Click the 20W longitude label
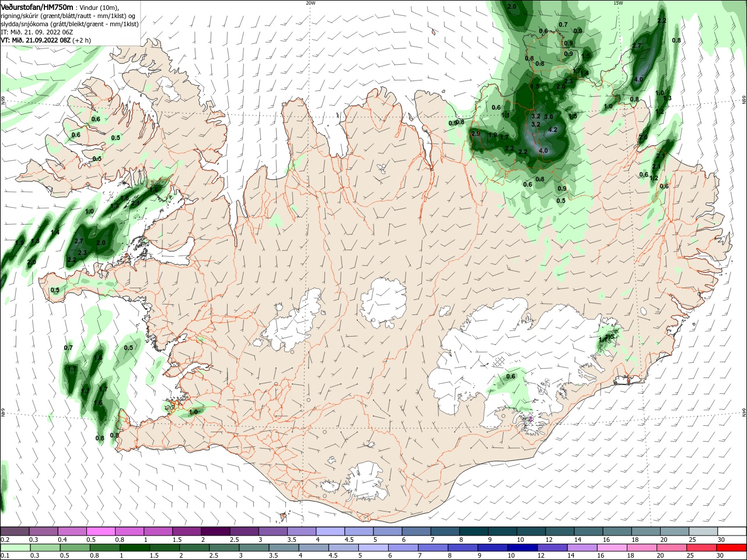 [x=310, y=3]
